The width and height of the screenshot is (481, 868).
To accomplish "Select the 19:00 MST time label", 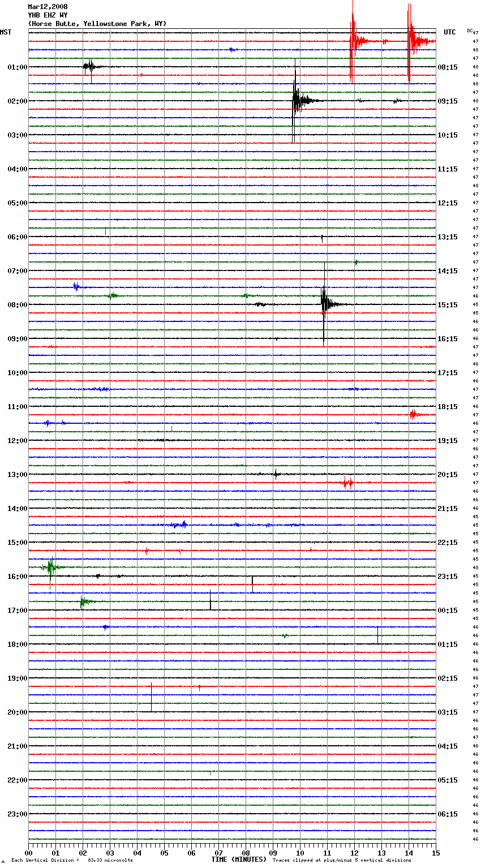I will [18, 678].
